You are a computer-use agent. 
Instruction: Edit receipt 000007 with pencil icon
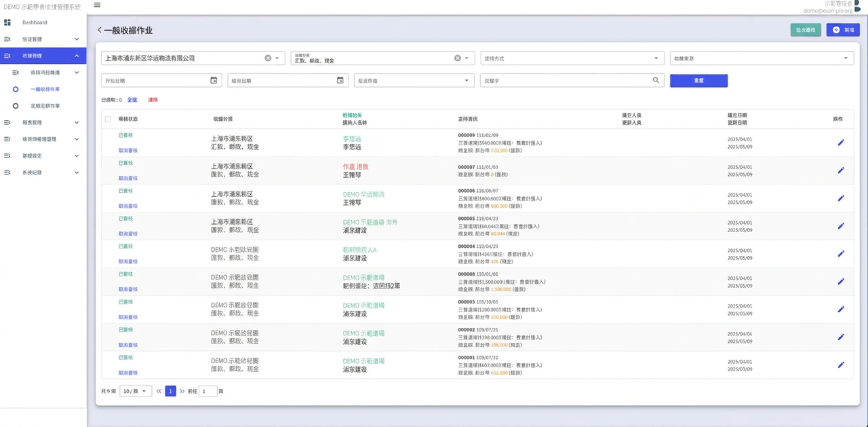coord(841,170)
